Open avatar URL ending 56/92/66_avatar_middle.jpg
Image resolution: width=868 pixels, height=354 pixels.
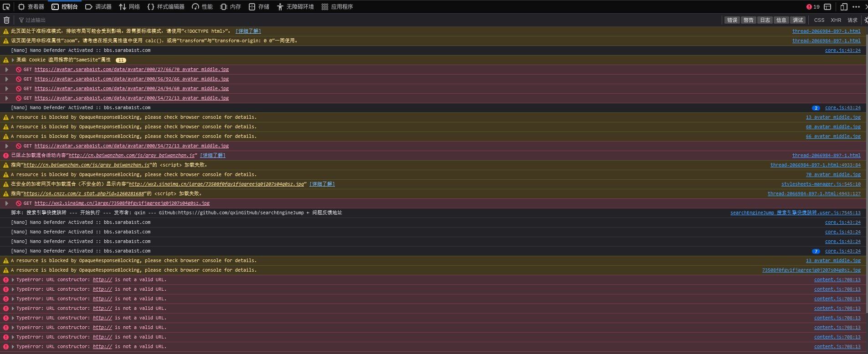[132, 79]
